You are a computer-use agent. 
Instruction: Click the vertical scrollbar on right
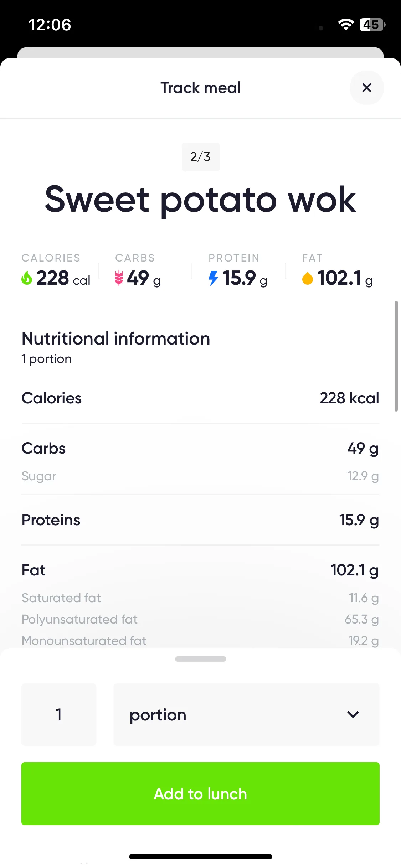point(396,356)
